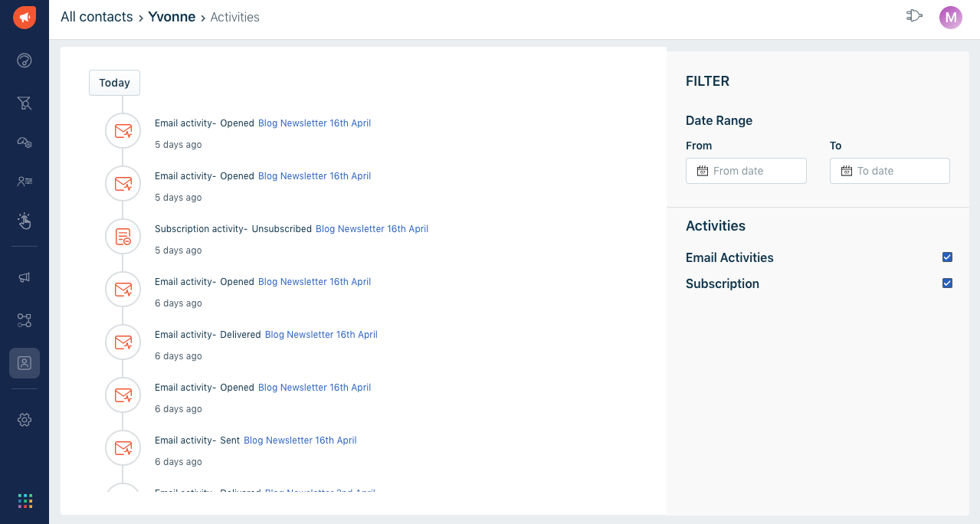Open the contacts list sidebar icon

[x=24, y=182]
